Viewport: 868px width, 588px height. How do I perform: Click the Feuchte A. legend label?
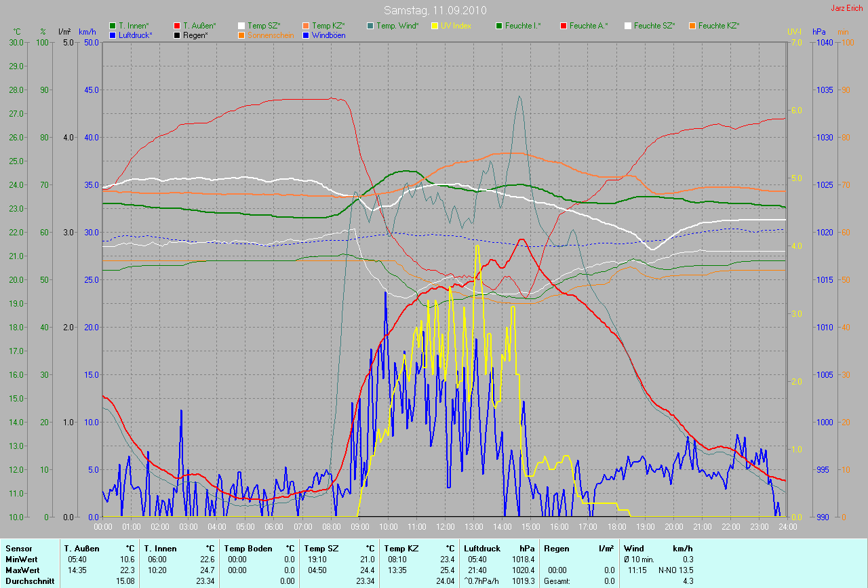[x=589, y=25]
